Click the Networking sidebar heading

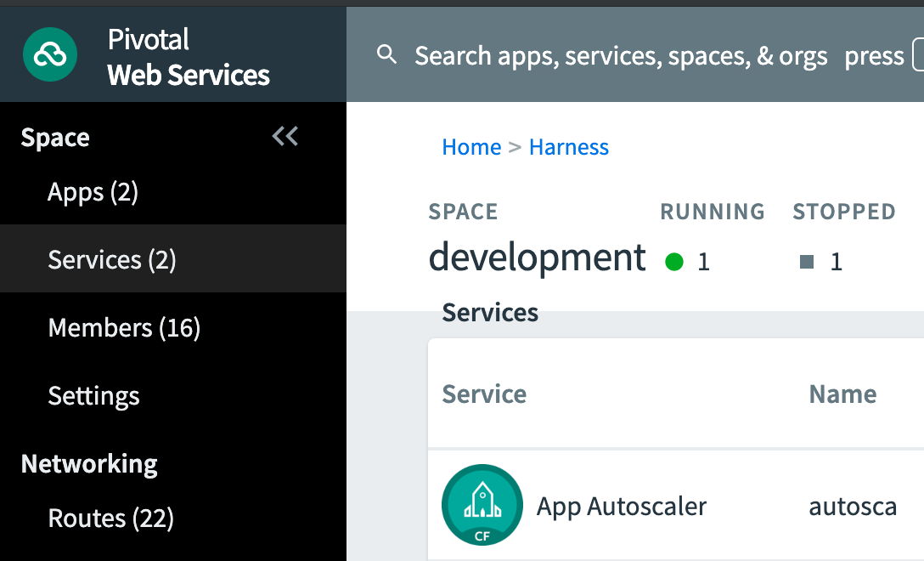coord(89,464)
